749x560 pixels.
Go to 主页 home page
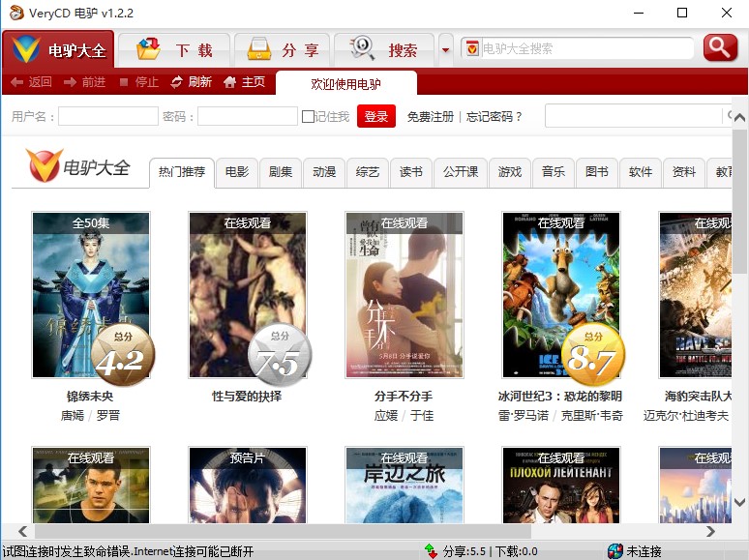(x=244, y=82)
